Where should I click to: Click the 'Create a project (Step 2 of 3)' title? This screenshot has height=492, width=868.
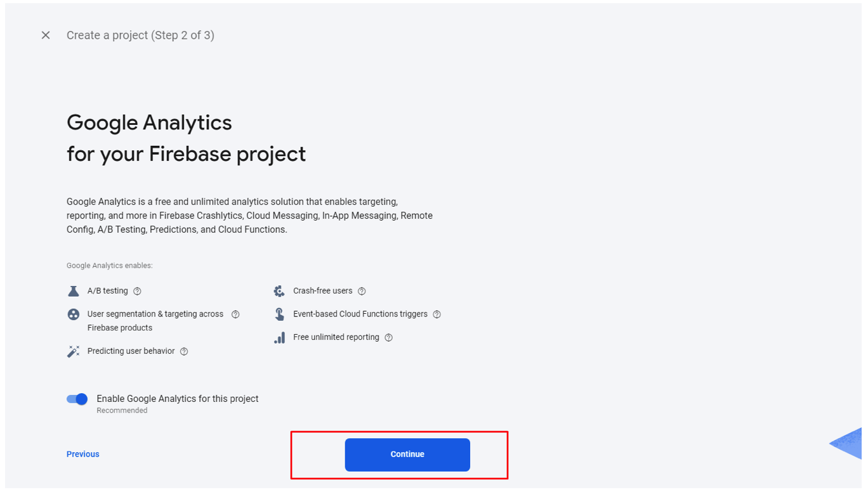pos(140,36)
